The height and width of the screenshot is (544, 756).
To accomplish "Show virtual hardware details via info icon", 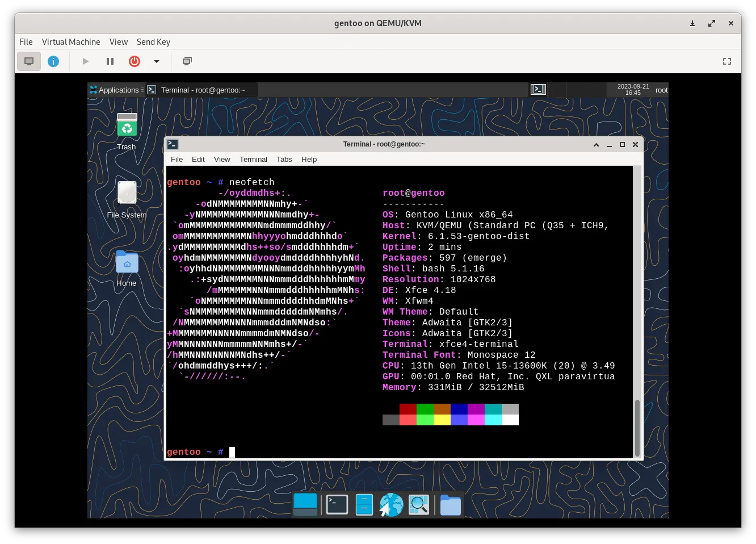I will pos(53,61).
